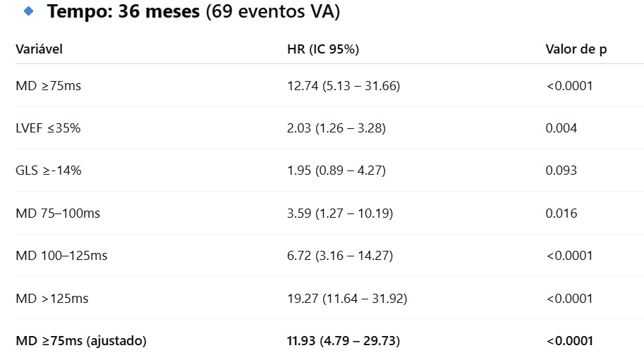Select the 'LVEF ≤35%' row label
644x360 pixels.
(x=48, y=128)
